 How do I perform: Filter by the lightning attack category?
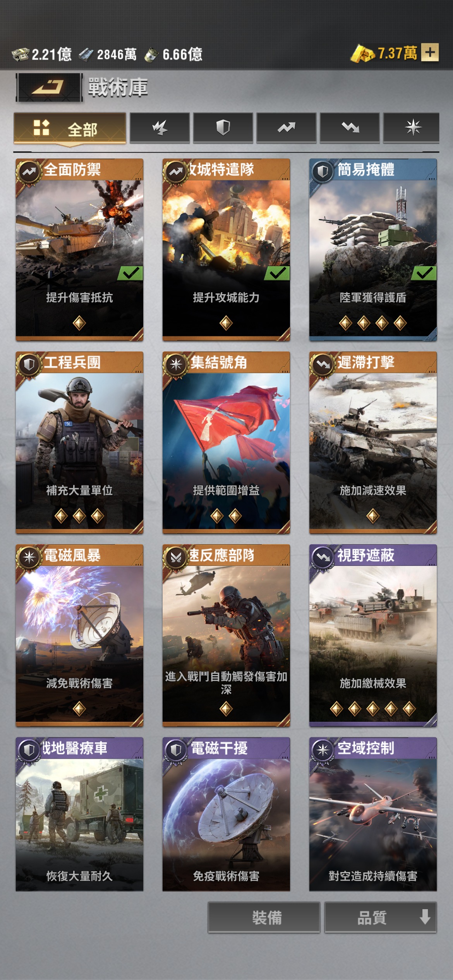coord(160,128)
